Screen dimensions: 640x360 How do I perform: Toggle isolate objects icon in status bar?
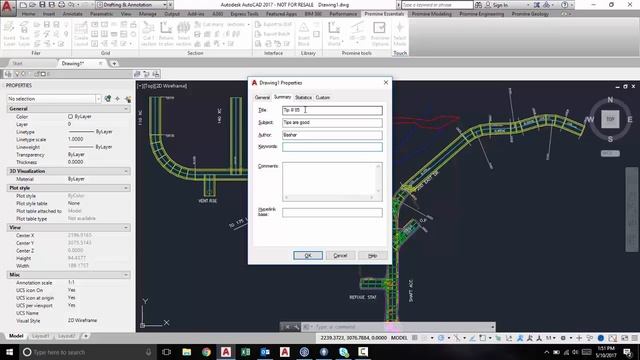590,338
